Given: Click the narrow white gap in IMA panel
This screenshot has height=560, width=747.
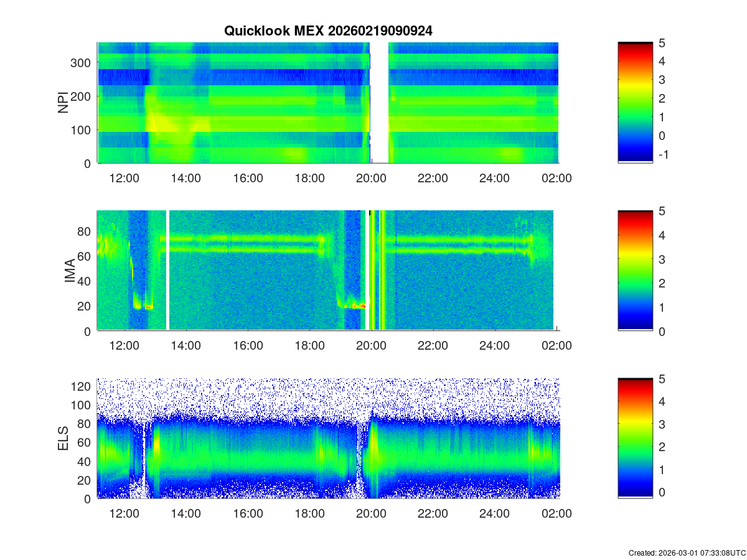Looking at the screenshot, I should coord(168,271).
